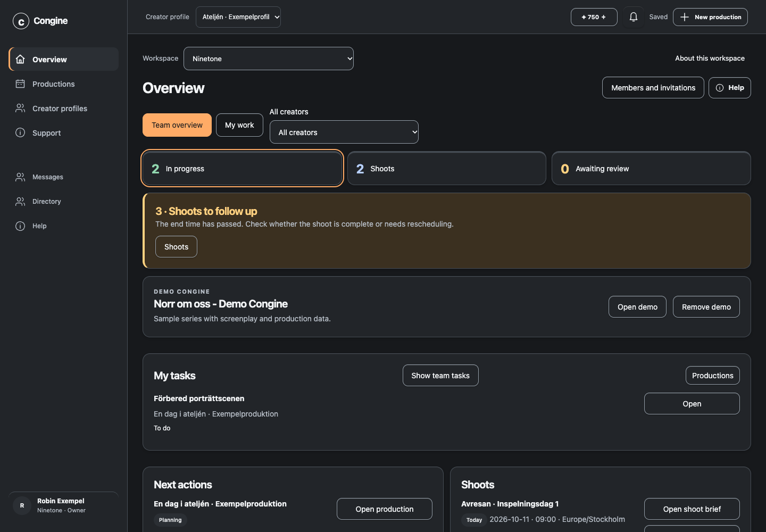Open Messages from the sidebar
This screenshot has width=766, height=532.
coord(64,177)
